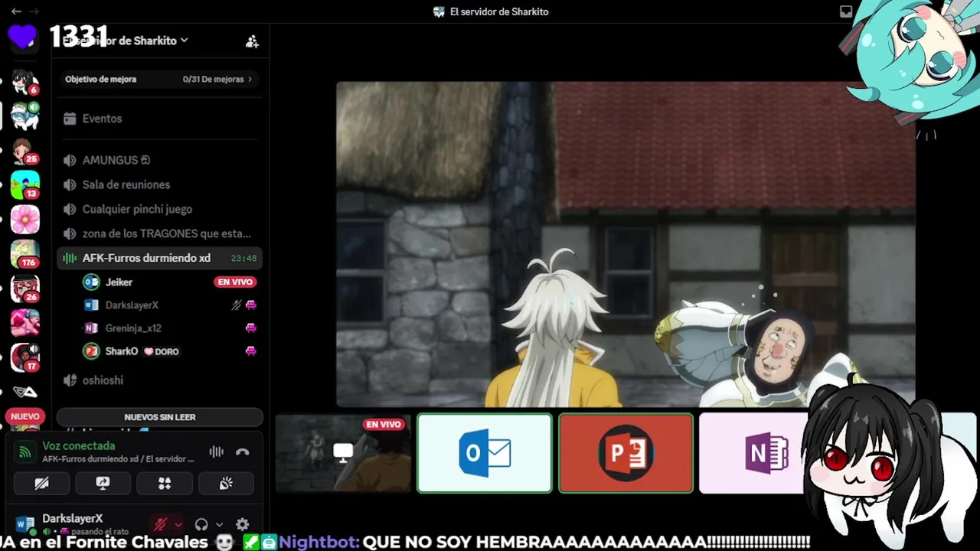The image size is (980, 551).
Task: Click the main anime stream video
Action: [x=626, y=244]
